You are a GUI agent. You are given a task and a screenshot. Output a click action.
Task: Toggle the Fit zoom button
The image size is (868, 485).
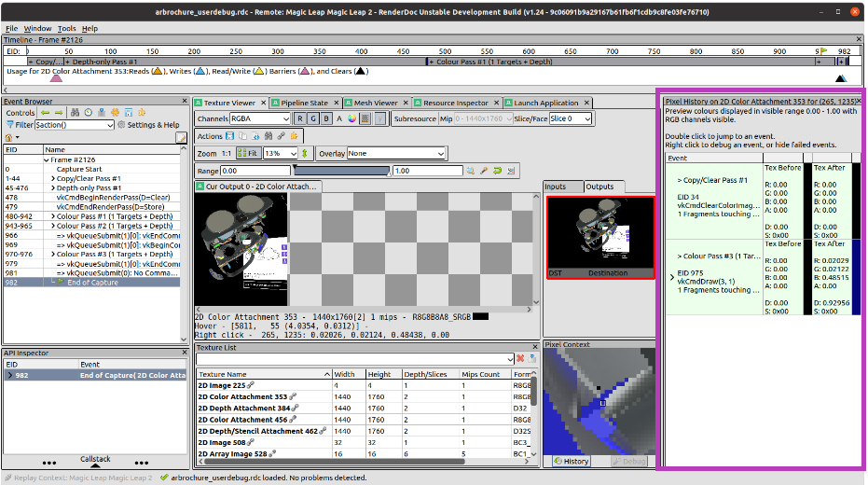tap(247, 153)
